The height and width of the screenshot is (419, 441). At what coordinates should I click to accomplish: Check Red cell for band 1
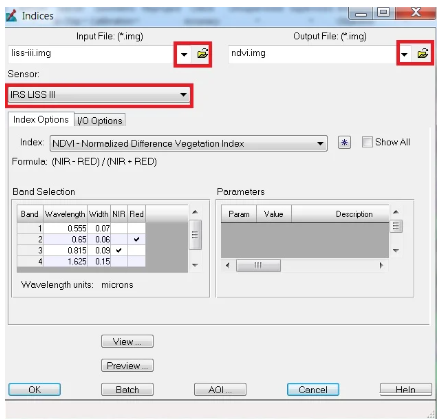[x=136, y=228]
